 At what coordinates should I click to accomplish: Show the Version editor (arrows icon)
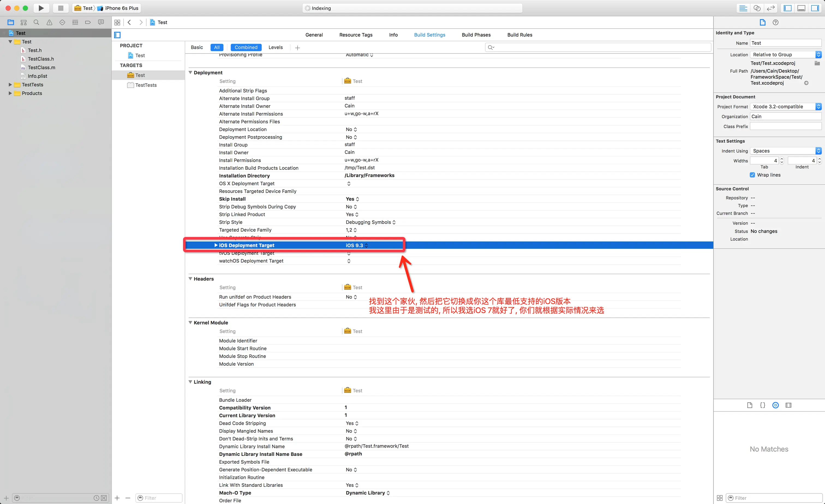pyautogui.click(x=771, y=8)
